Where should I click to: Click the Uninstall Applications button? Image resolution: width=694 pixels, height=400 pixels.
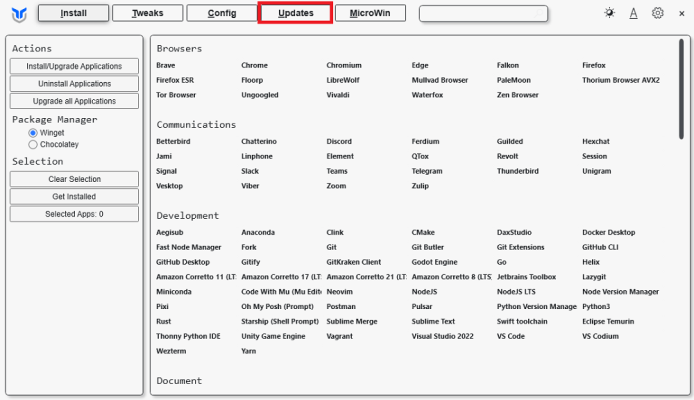(75, 84)
